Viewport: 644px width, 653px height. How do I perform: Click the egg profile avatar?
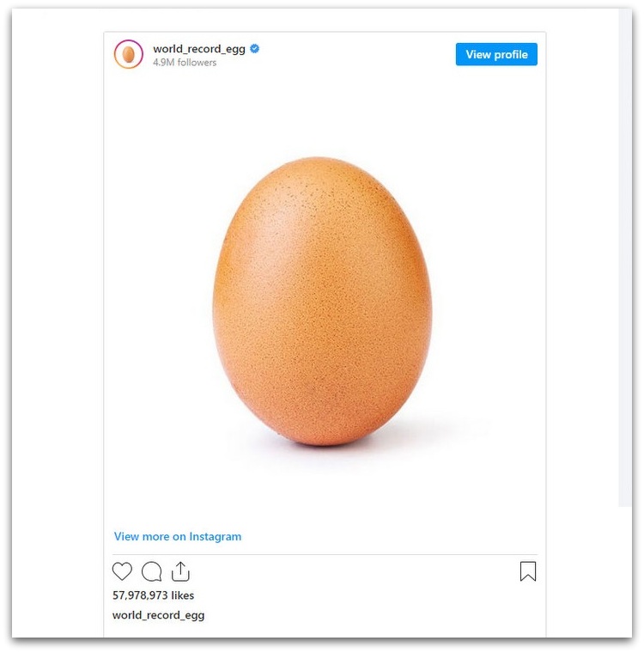[128, 55]
